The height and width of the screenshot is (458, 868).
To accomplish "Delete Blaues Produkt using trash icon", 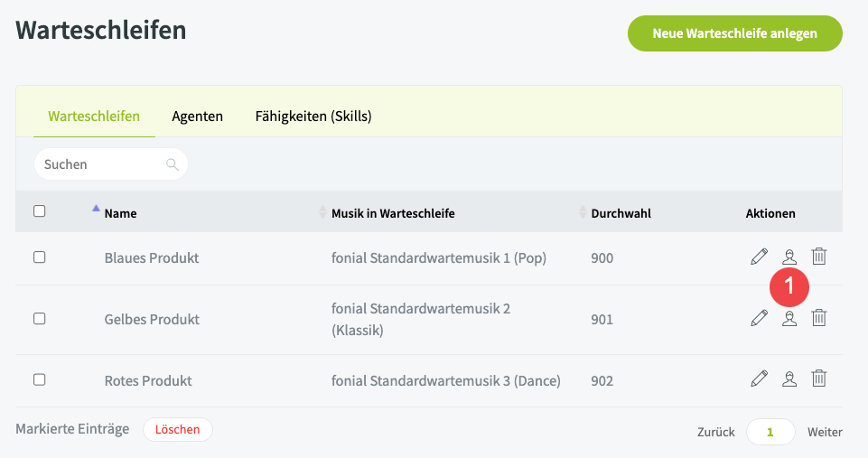I will [819, 257].
